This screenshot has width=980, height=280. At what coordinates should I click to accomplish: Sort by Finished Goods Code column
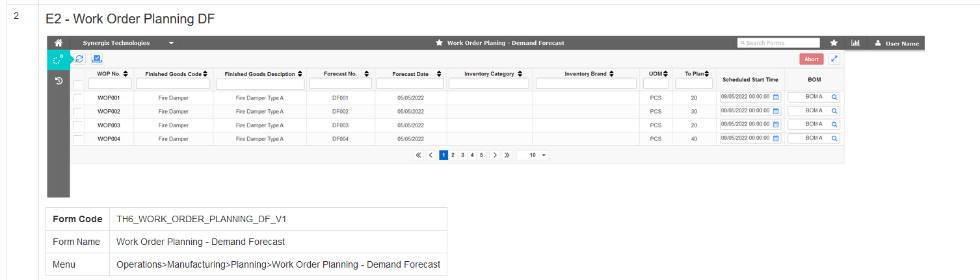[206, 74]
